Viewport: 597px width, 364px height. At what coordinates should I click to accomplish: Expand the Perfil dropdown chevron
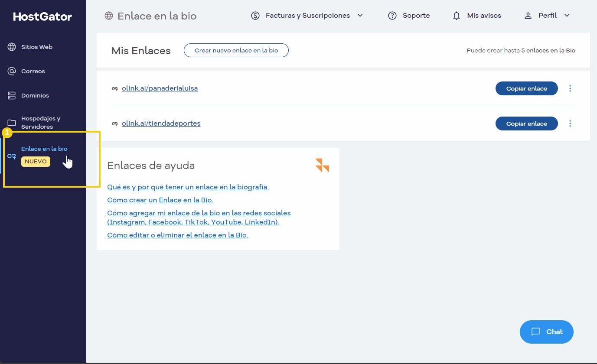(x=567, y=16)
